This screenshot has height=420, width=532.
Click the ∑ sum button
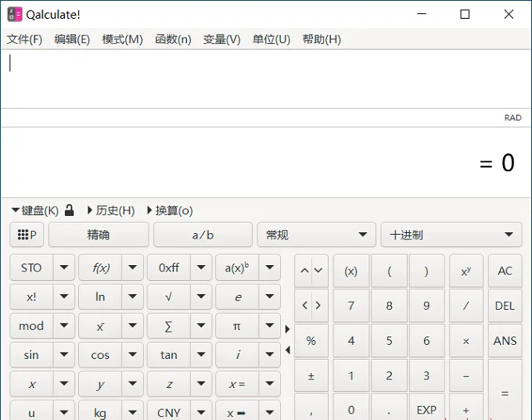coord(169,326)
